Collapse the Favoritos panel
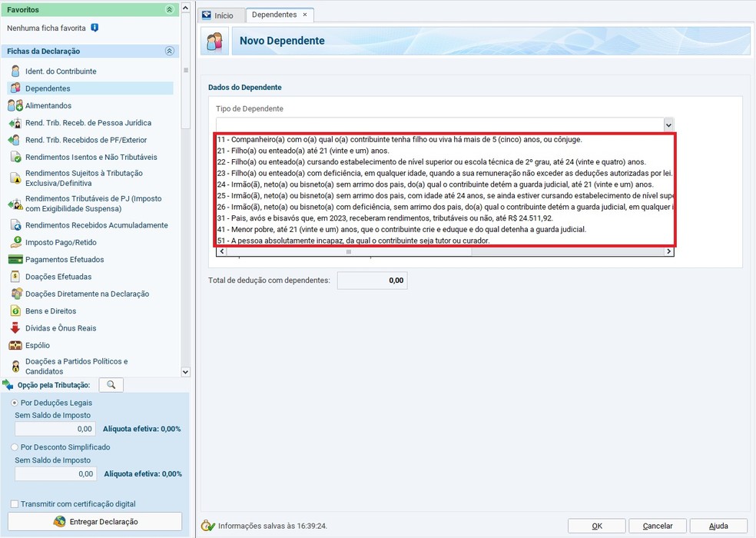This screenshot has height=538, width=756. point(169,10)
